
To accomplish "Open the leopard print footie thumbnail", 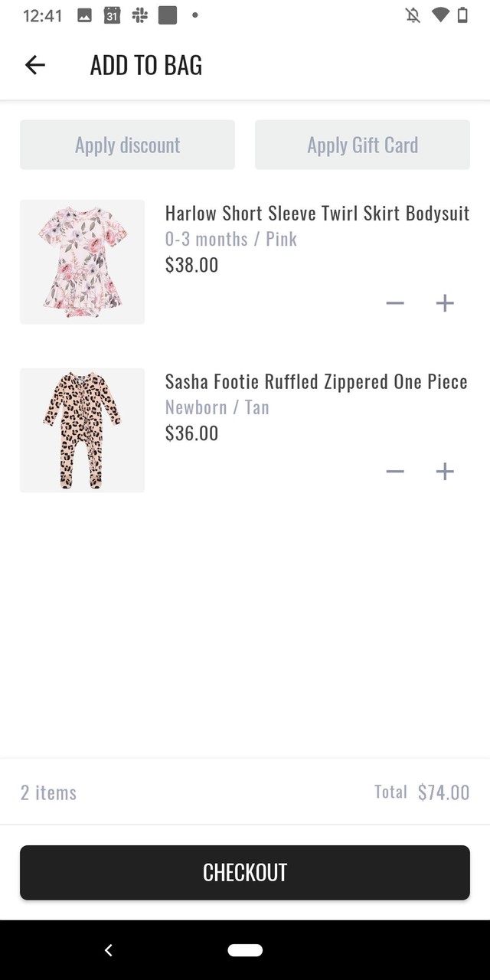I will (x=82, y=430).
